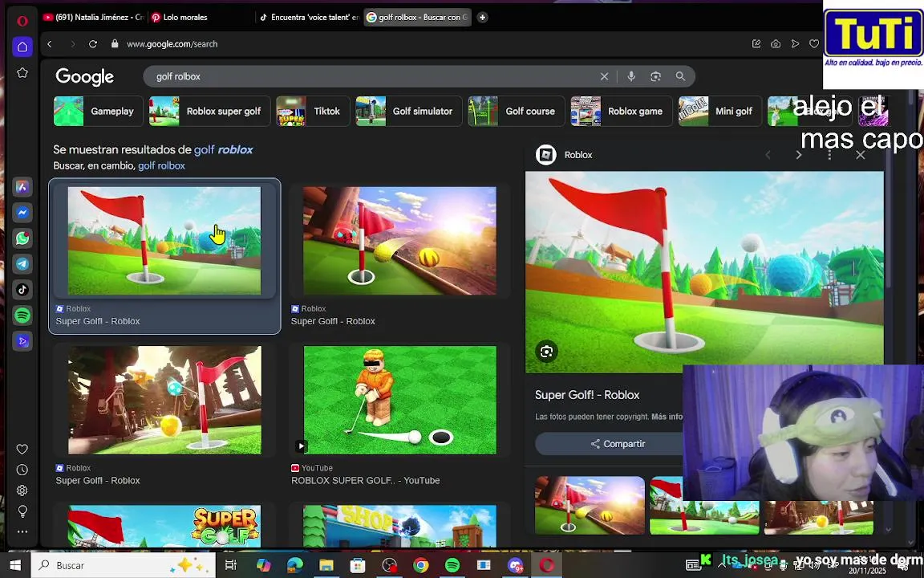Open TikTok in the Opera sidebar
924x578 pixels.
pos(22,289)
